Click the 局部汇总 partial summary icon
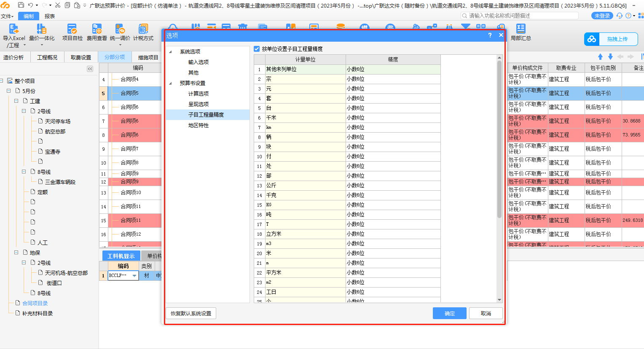Screen dimensions: 644x349 521,29
